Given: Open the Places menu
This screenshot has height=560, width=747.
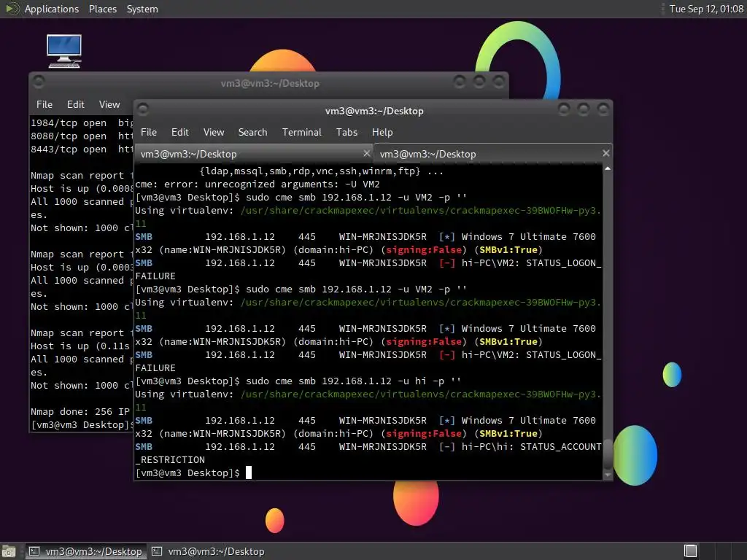Looking at the screenshot, I should 102,9.
